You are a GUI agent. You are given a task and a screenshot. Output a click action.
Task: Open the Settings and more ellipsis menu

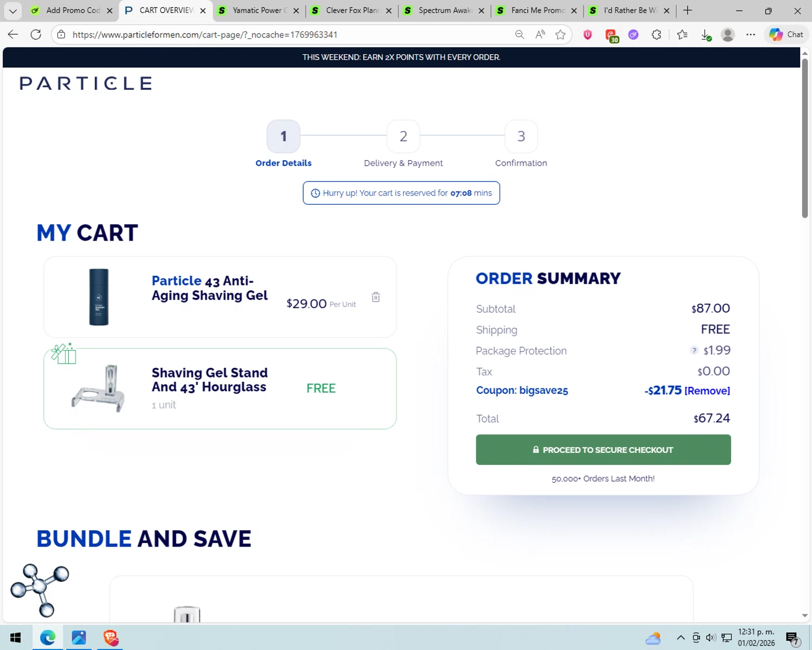751,35
